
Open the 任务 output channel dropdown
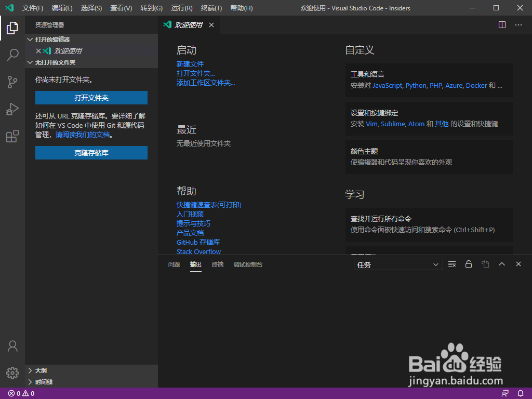coord(398,264)
